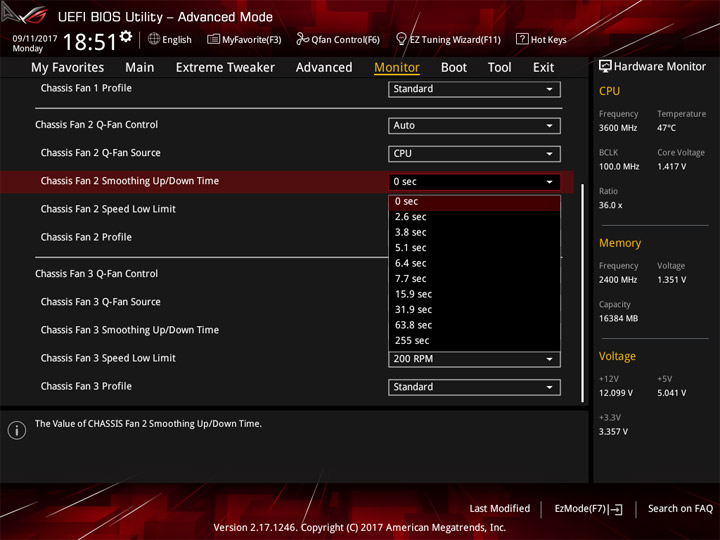Image resolution: width=720 pixels, height=540 pixels.
Task: Pick 7.7 sec from the list
Action: click(474, 279)
